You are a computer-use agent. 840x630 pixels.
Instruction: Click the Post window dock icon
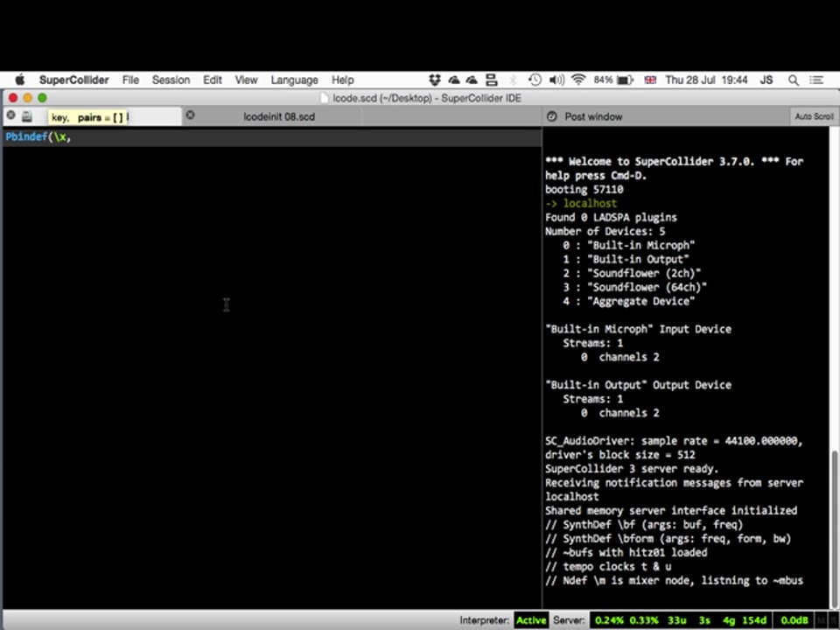[x=552, y=116]
